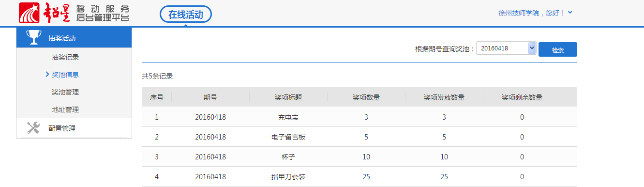
Task: Select the 充电宝 table row
Action: click(359, 117)
